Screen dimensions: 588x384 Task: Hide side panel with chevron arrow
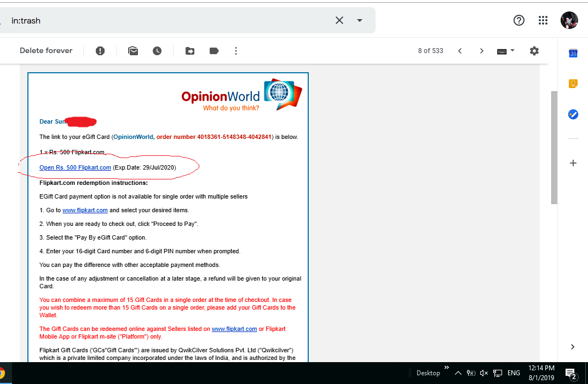tap(573, 347)
